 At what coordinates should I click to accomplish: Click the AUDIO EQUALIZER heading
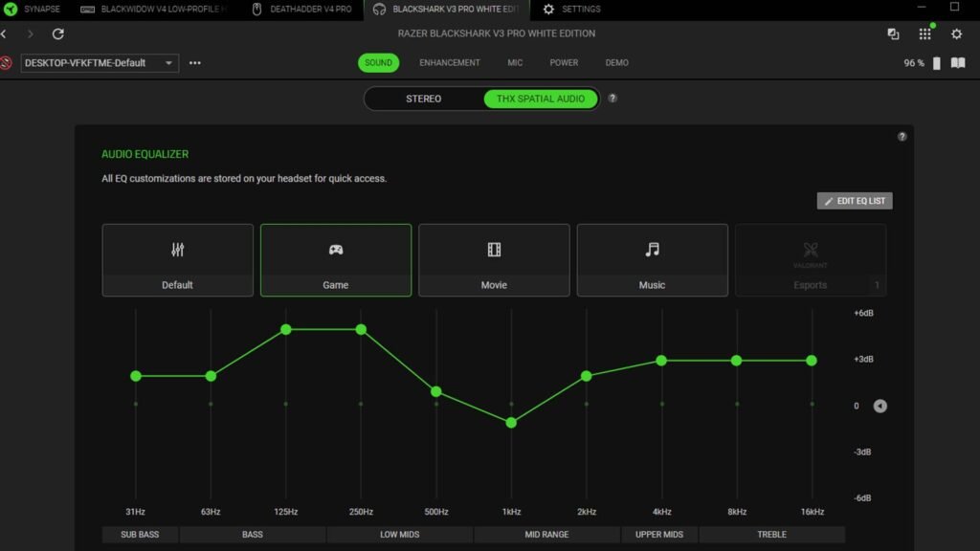pos(145,154)
